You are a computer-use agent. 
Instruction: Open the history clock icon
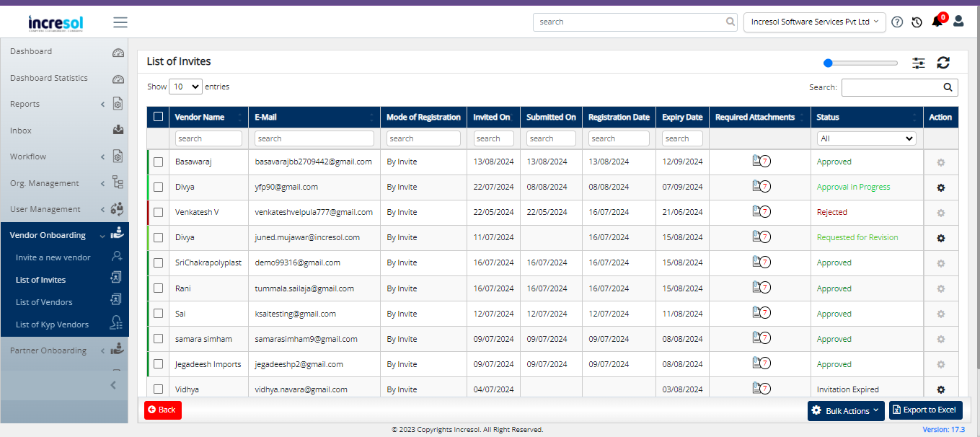coord(917,22)
